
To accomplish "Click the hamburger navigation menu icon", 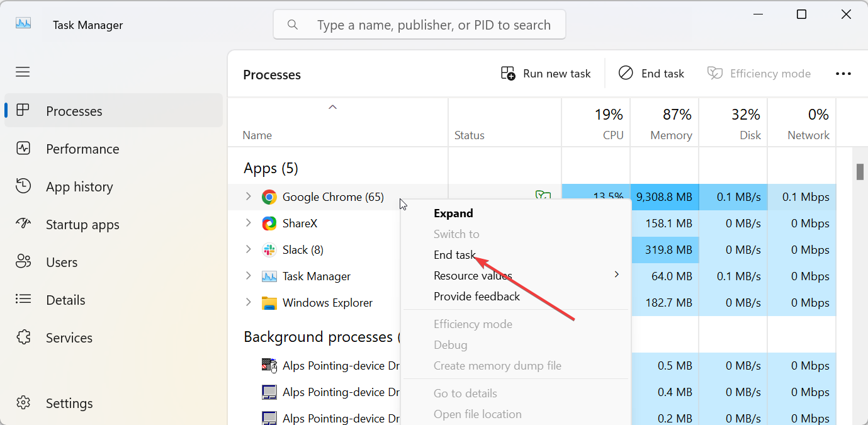I will tap(23, 72).
